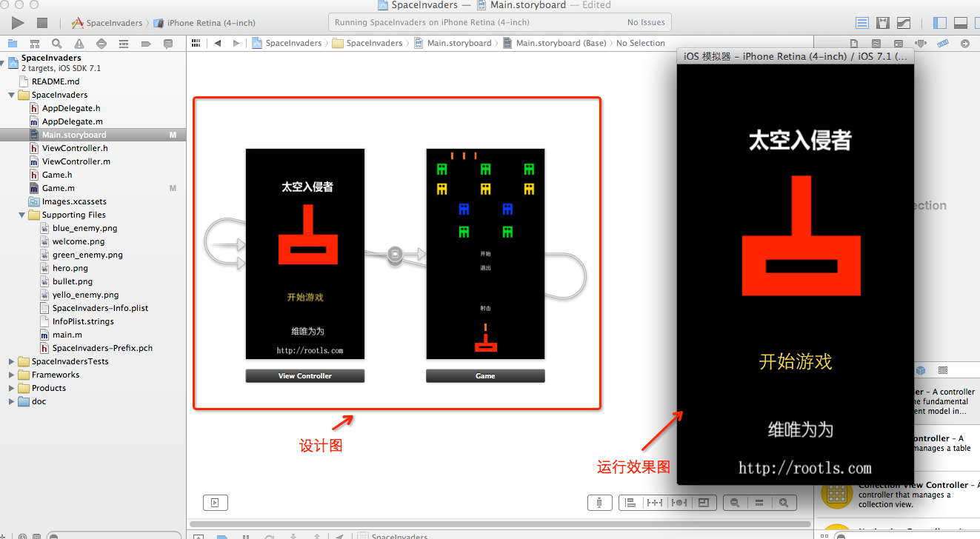The width and height of the screenshot is (980, 539).
Task: Toggle the Navigator pane
Action: click(940, 23)
